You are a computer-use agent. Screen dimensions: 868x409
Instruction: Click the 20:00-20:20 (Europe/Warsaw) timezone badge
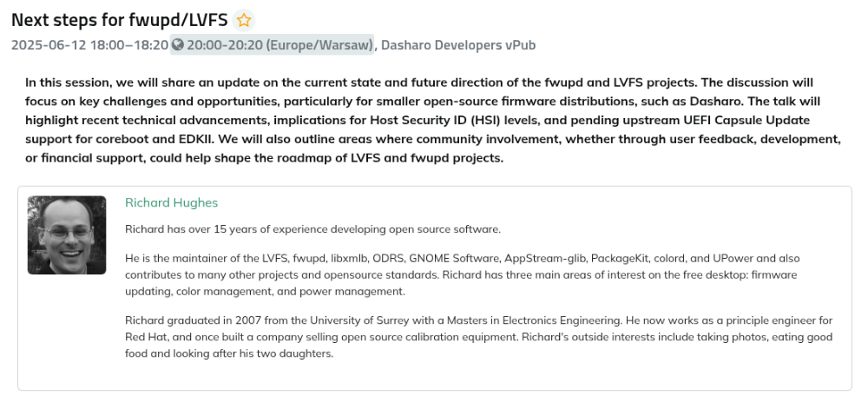pos(272,45)
